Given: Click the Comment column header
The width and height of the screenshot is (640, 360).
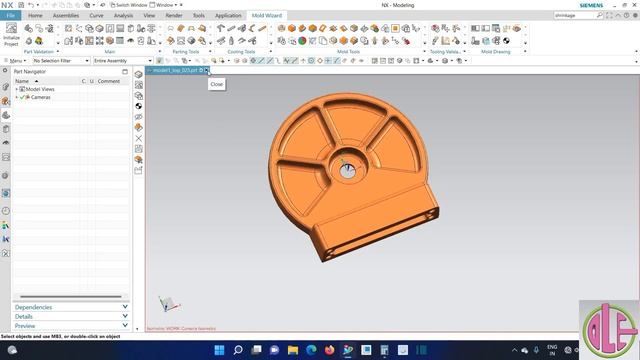Looking at the screenshot, I should tap(109, 81).
